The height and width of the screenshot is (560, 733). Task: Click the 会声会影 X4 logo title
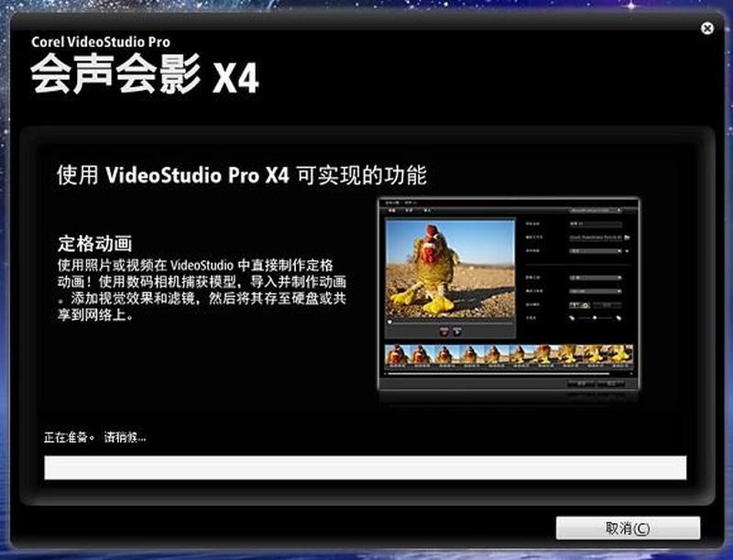[145, 75]
